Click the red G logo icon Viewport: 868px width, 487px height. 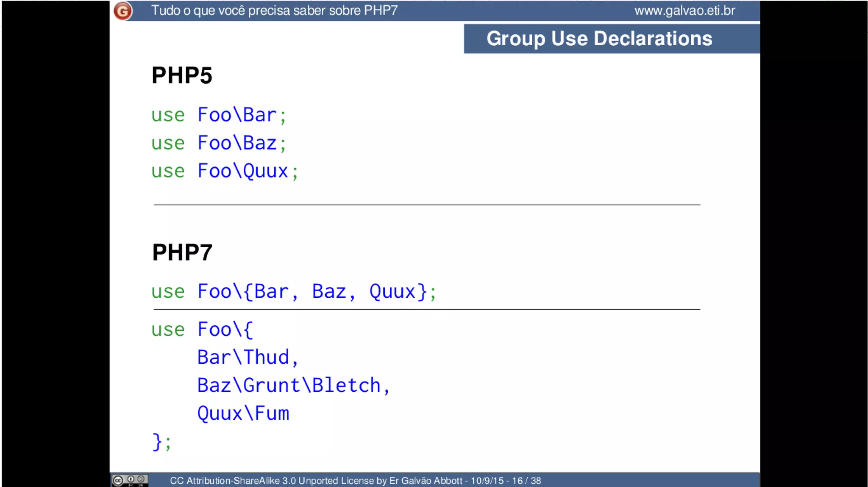coord(123,11)
